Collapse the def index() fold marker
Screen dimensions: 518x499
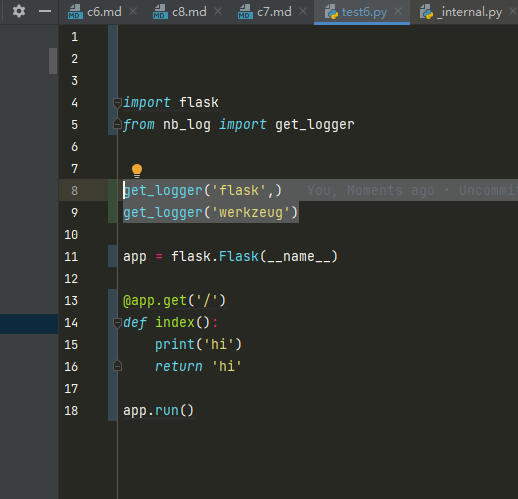click(x=117, y=323)
